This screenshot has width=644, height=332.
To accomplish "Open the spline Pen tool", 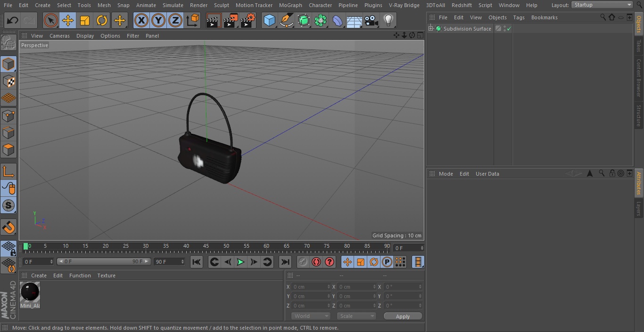I will (286, 20).
